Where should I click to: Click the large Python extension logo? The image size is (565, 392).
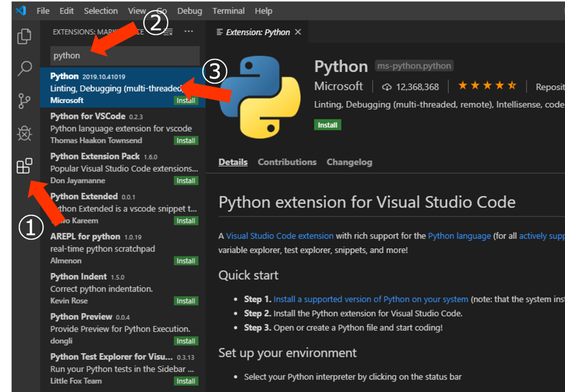[260, 97]
